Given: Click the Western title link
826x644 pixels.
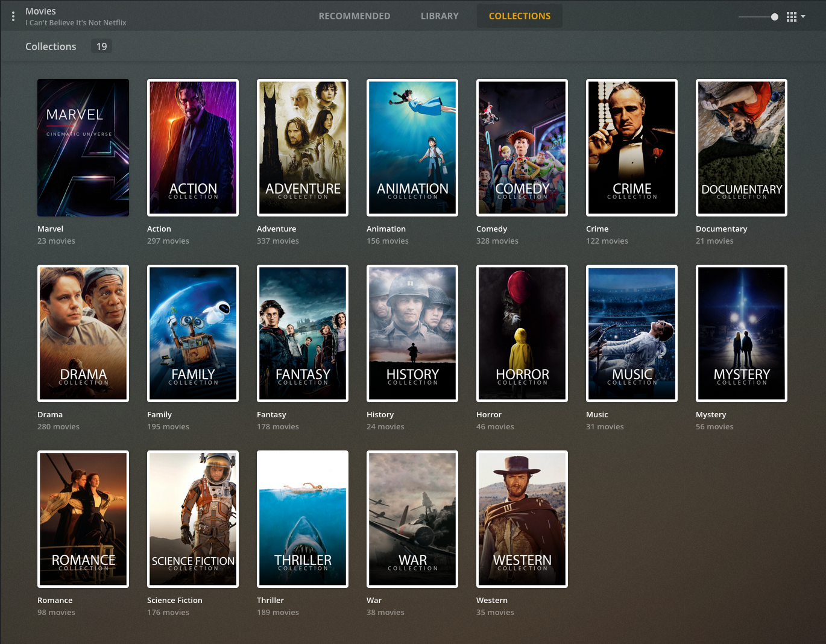Looking at the screenshot, I should pos(492,601).
